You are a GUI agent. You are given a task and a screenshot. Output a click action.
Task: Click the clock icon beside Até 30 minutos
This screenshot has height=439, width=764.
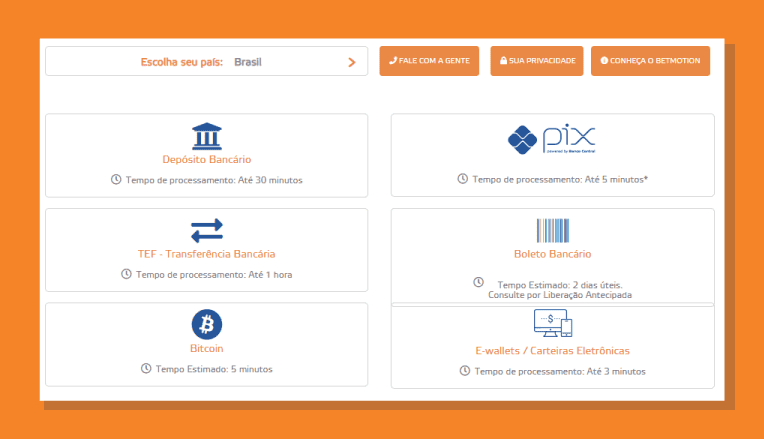[x=116, y=179]
